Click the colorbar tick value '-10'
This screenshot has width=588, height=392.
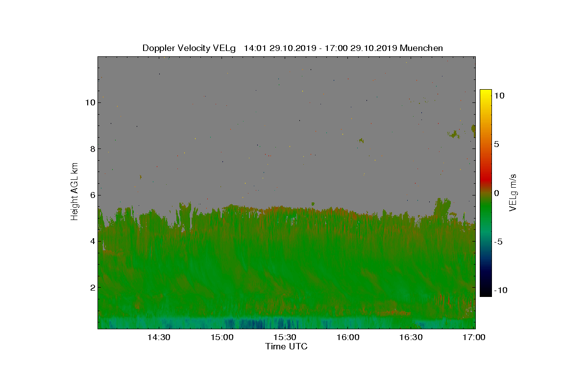500,290
